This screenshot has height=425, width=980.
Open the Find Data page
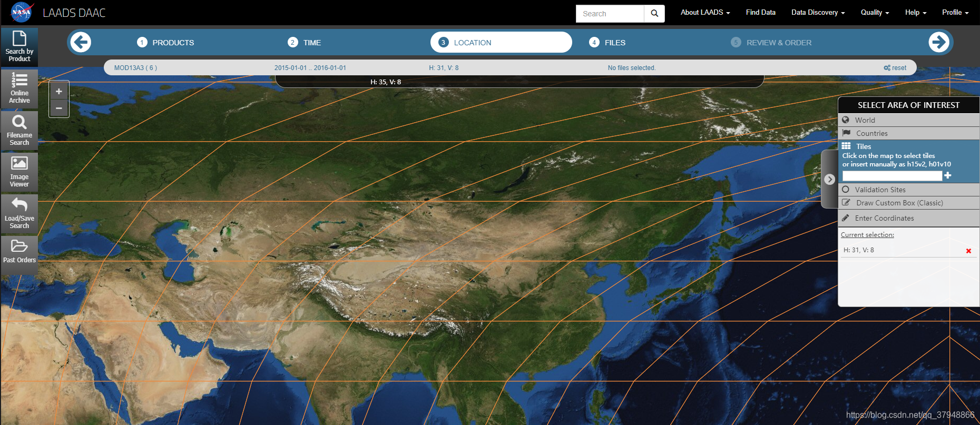tap(760, 12)
